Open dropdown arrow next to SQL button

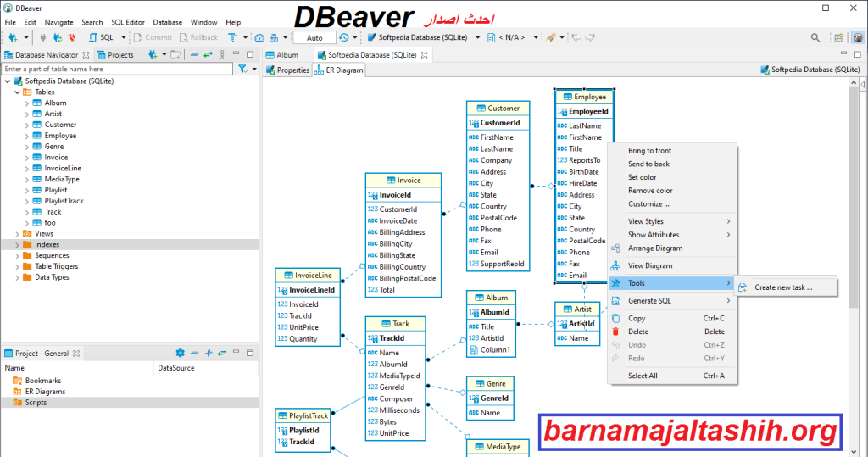124,37
